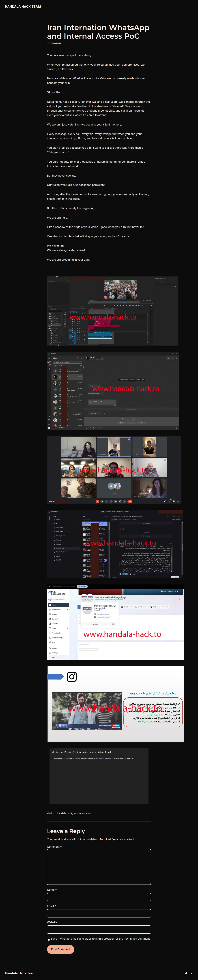Viewport: 198px width, 980px height.
Task: Open the Meta Business Suite screenshot
Action: click(x=115, y=622)
